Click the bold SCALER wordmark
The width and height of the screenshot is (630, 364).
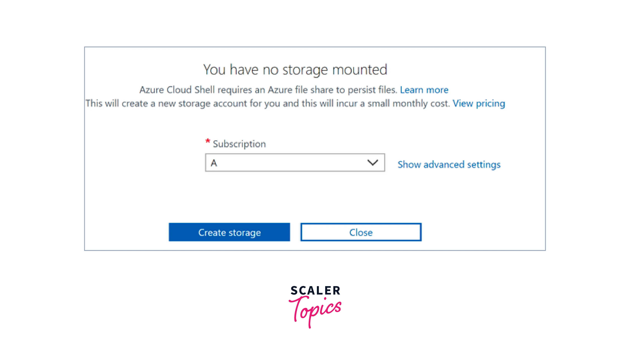click(315, 291)
